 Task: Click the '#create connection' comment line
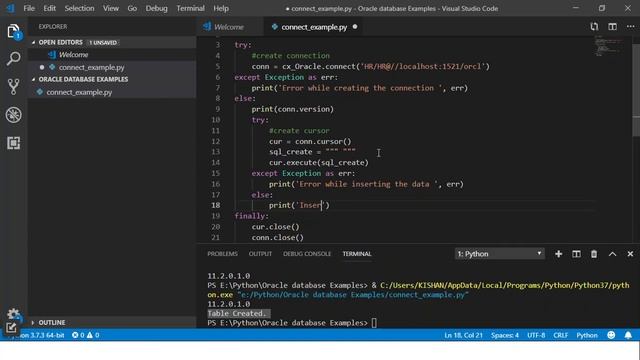(291, 56)
